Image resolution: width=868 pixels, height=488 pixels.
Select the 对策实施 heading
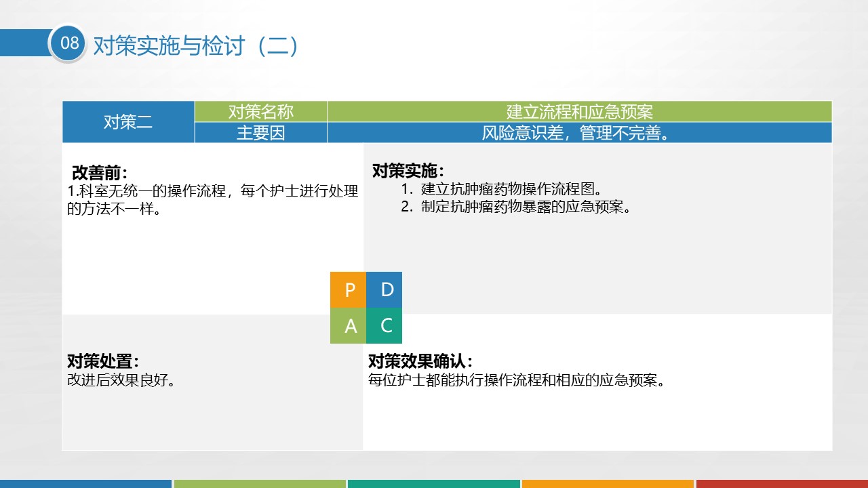coord(408,171)
